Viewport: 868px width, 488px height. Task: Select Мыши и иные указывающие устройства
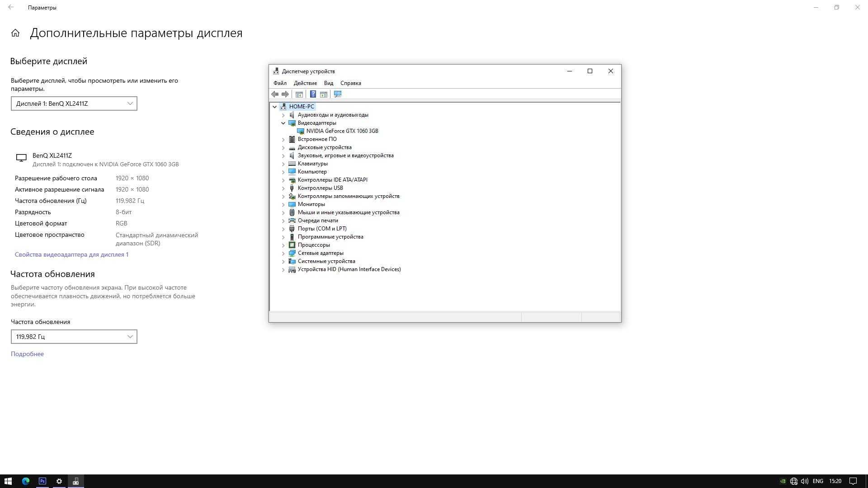click(349, 212)
